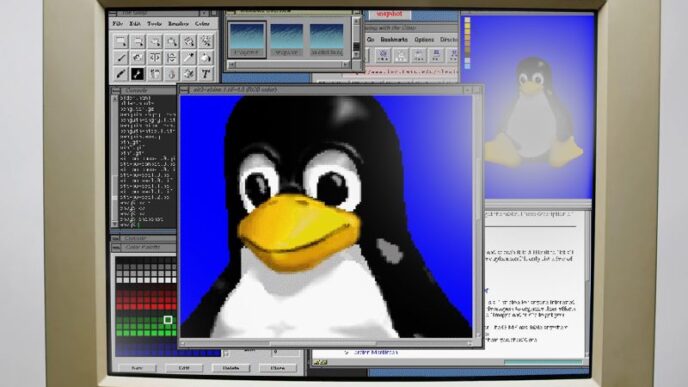Open the File menu in the toolbox window
The image size is (688, 387).
[118, 24]
